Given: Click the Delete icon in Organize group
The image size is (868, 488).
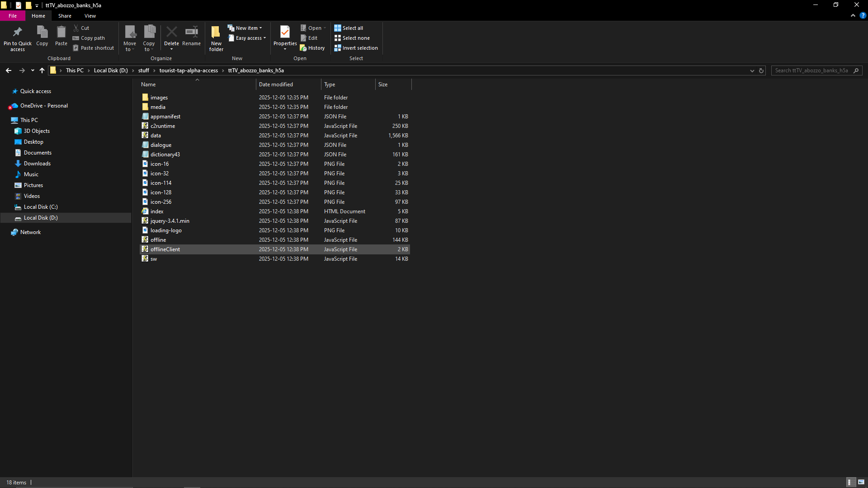Looking at the screenshot, I should (171, 33).
